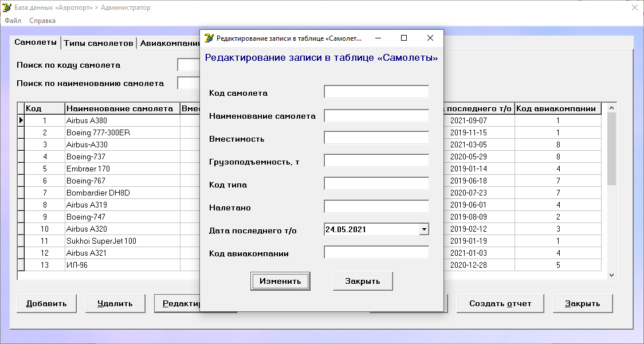Viewport: 644px width, 344px height.
Task: Focus the Код типа input field
Action: 376,183
